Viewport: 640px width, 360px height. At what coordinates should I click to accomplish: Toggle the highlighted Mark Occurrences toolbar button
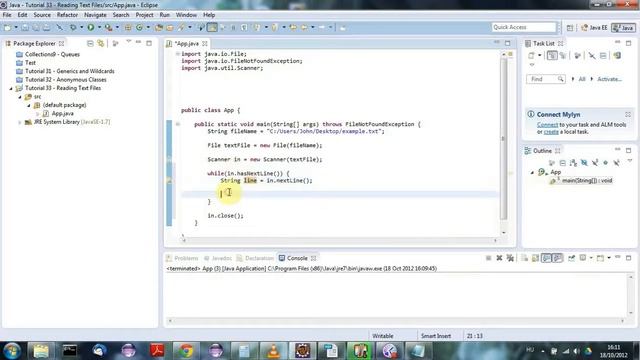pyautogui.click(x=212, y=27)
